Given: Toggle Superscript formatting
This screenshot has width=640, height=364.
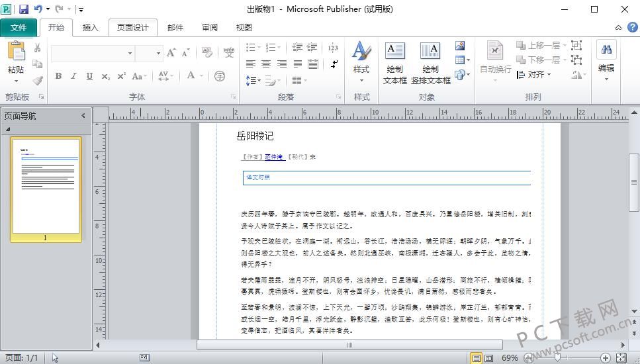Looking at the screenshot, I should point(121,76).
